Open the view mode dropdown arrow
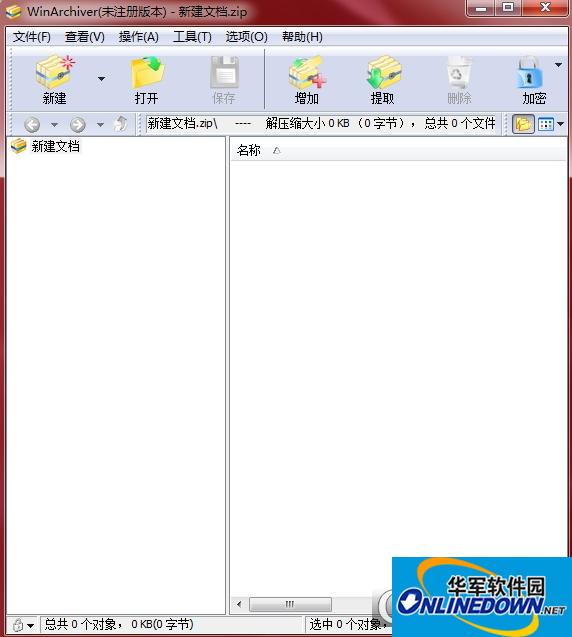This screenshot has height=637, width=572. click(561, 124)
